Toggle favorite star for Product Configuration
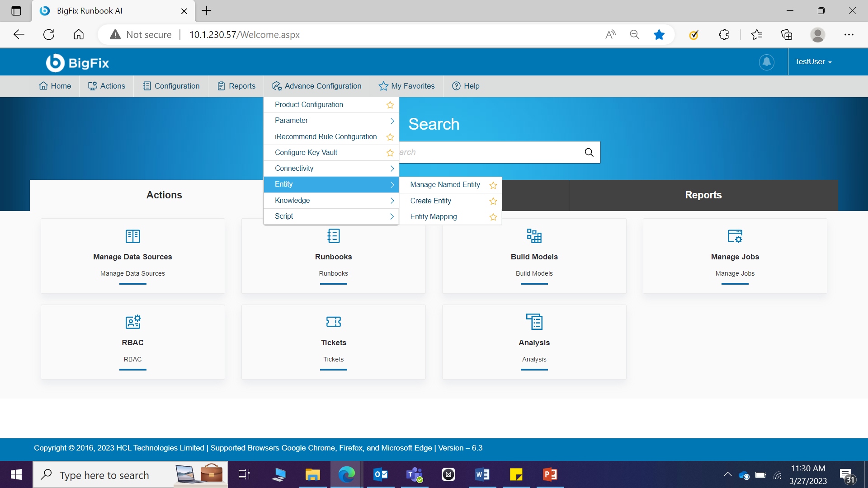868x488 pixels. click(x=390, y=105)
